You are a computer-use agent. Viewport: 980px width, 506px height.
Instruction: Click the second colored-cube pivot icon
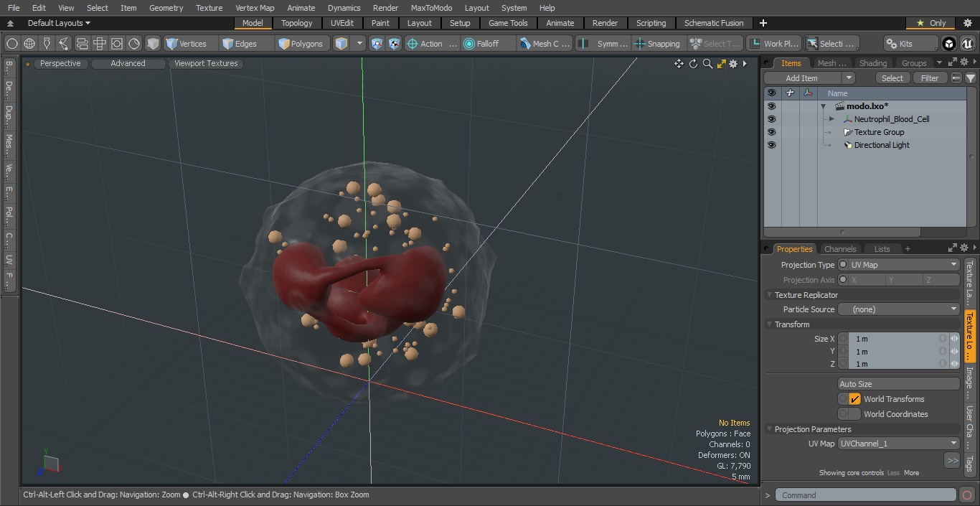(x=394, y=44)
